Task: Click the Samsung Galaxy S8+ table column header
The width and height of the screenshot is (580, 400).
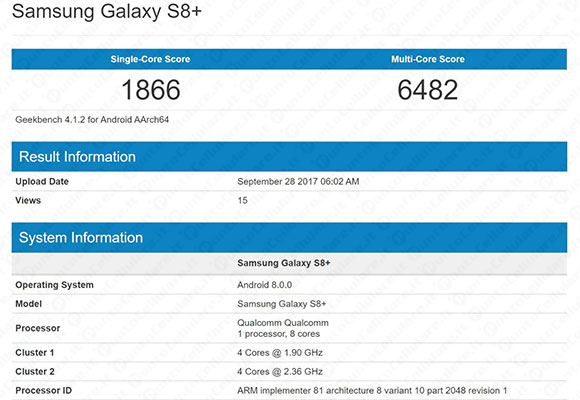Action: [x=284, y=263]
